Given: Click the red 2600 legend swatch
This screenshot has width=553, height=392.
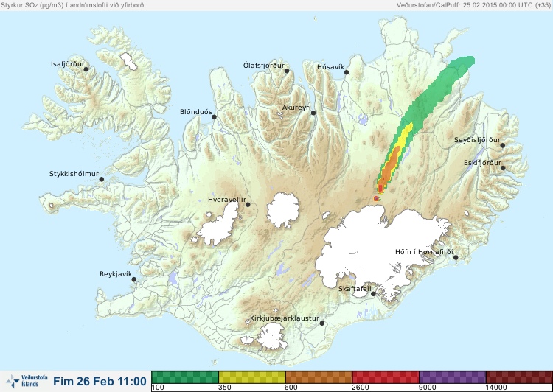Looking at the screenshot, I should 386,377.
